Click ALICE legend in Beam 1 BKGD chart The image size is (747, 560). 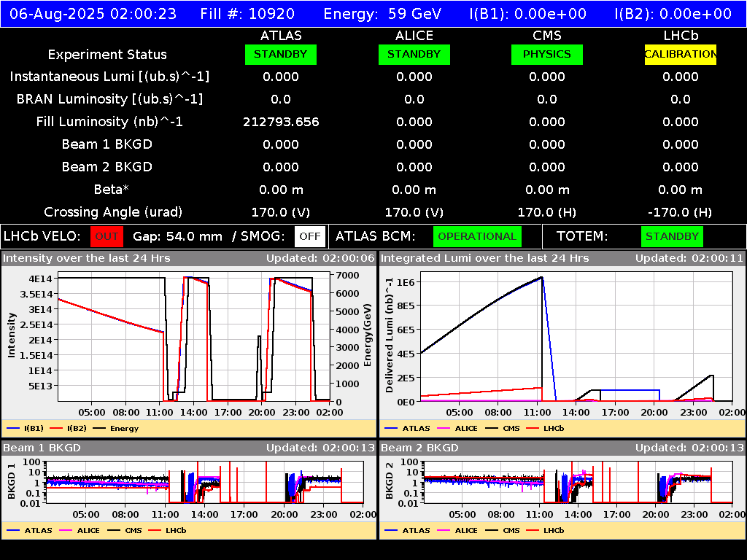tap(79, 530)
